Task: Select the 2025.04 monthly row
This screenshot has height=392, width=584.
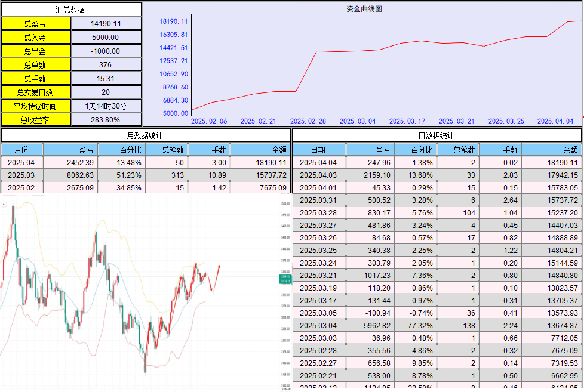Action: point(145,163)
